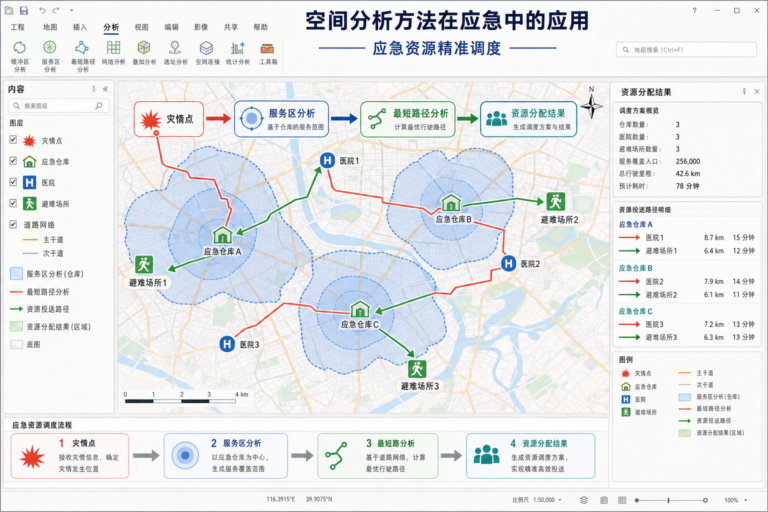Screen dimensions: 768x512
Task: Open the 统计分析 statistics tool
Action: [x=238, y=53]
